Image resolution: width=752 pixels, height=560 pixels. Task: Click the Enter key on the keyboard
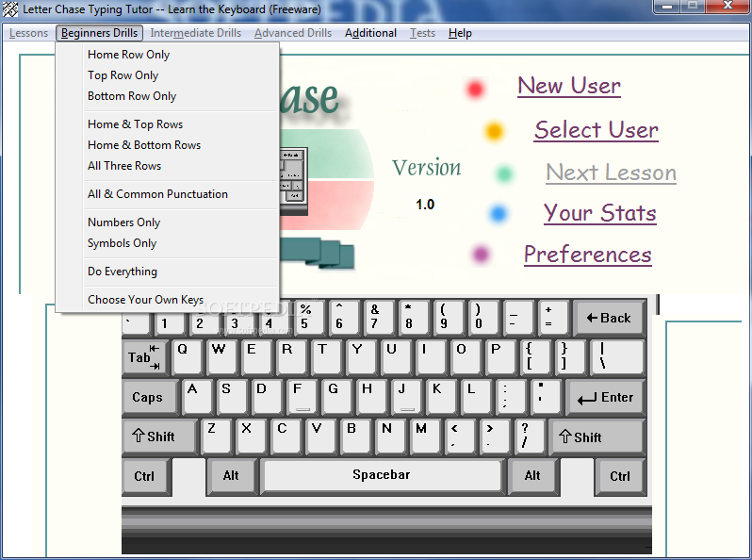coord(606,397)
